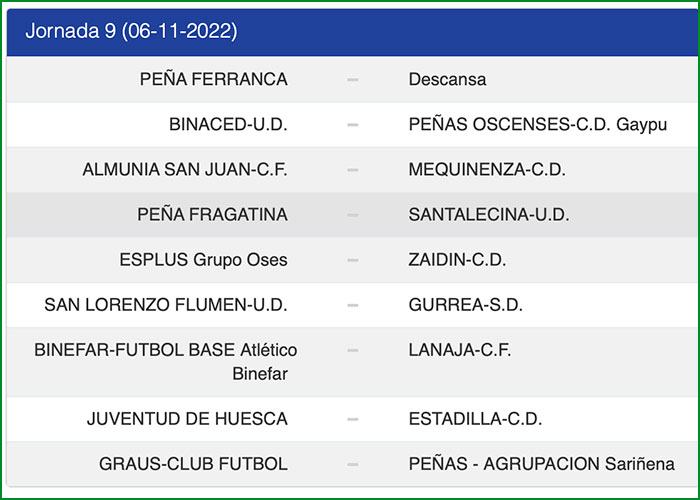Click the Jornada 9 (06-11-2022) header
The image size is (700, 500).
pyautogui.click(x=131, y=31)
